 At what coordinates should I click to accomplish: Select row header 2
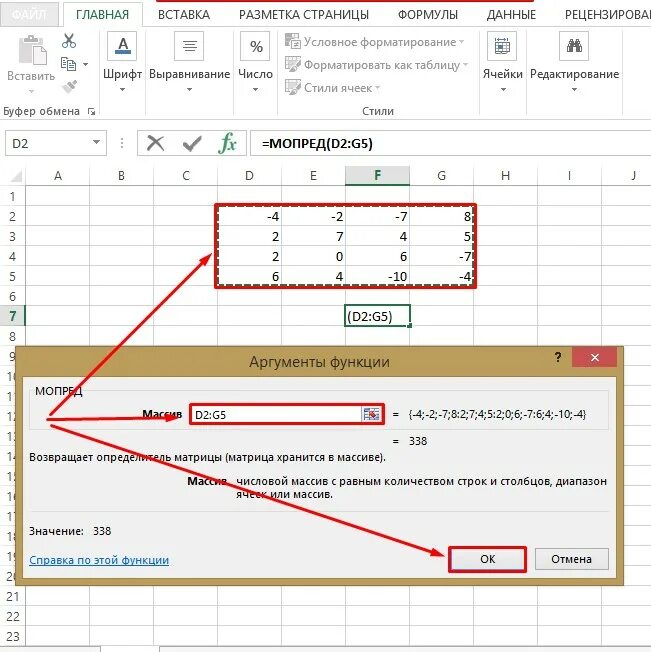click(x=12, y=217)
